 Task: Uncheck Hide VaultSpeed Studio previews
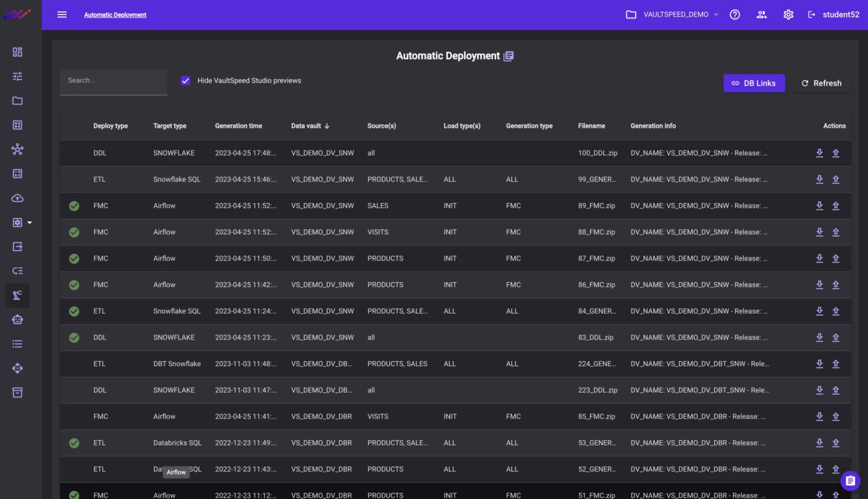coord(186,81)
